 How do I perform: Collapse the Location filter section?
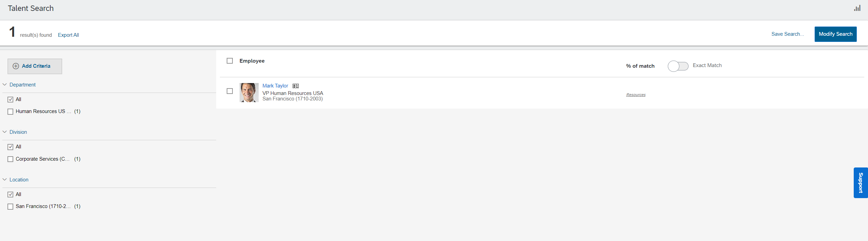tap(5, 179)
